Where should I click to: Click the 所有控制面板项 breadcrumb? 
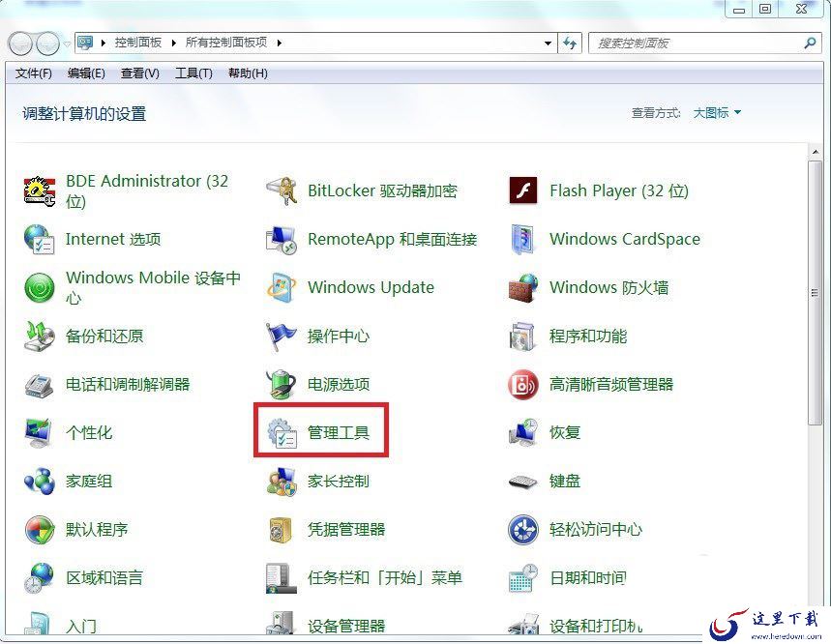click(x=226, y=43)
